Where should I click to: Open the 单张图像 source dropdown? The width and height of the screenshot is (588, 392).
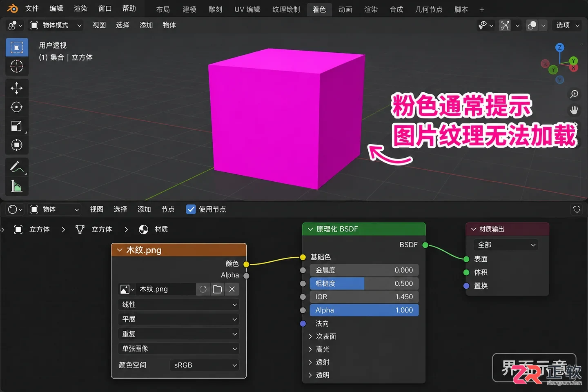pyautogui.click(x=178, y=349)
